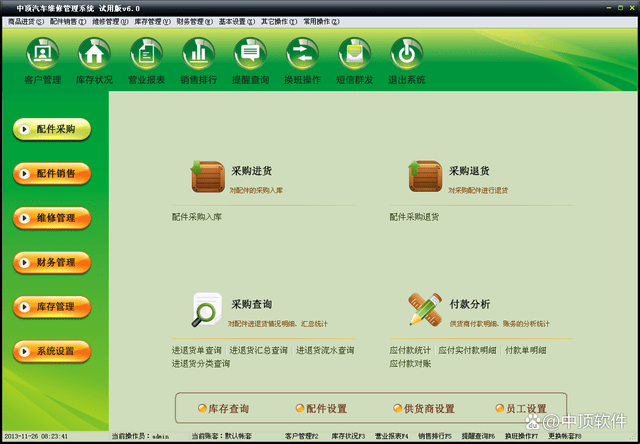Click the 采购查询 magnifier icon
640x444 pixels.
pyautogui.click(x=207, y=310)
